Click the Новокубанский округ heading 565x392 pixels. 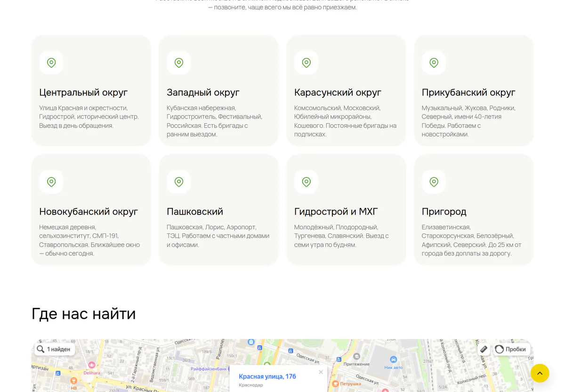pos(89,211)
